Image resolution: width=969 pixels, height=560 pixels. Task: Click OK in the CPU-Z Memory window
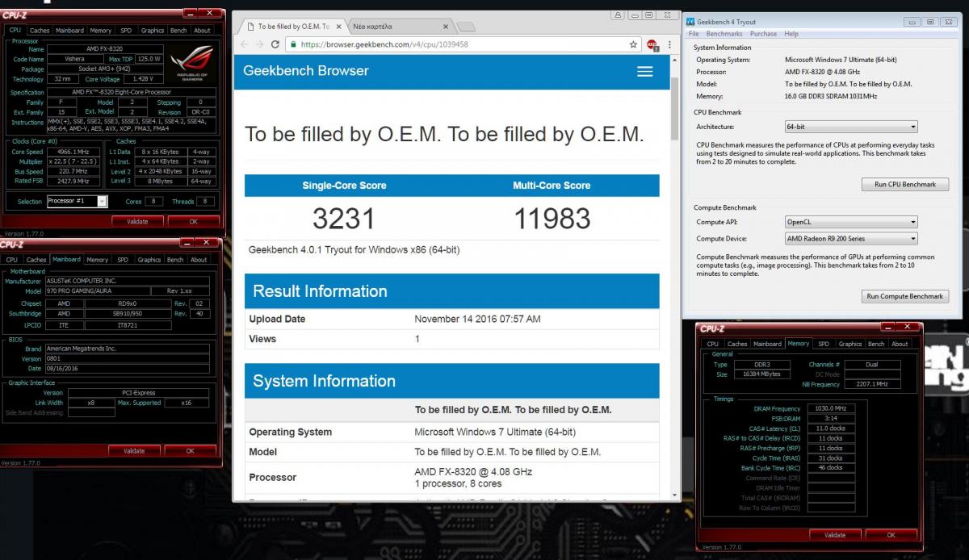click(x=891, y=534)
